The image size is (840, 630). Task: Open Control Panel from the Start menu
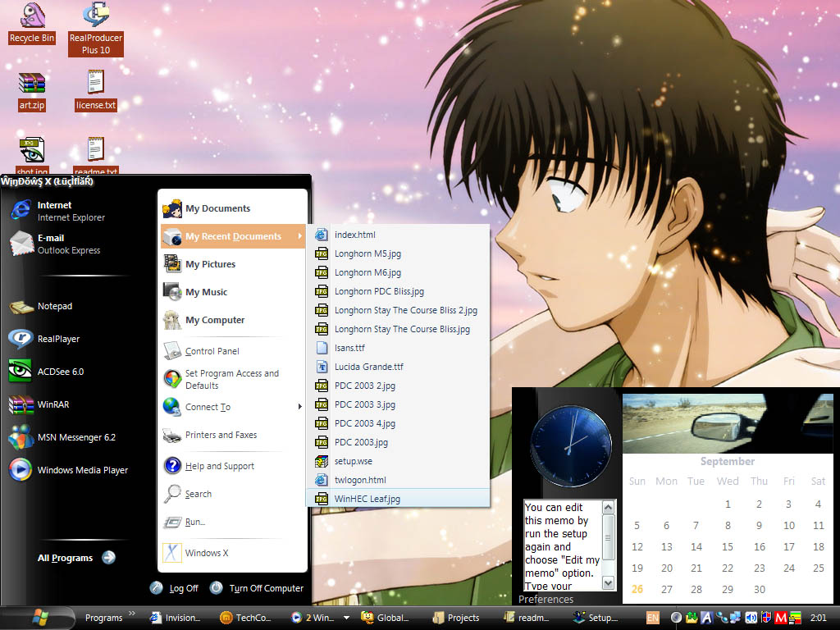tap(232, 351)
